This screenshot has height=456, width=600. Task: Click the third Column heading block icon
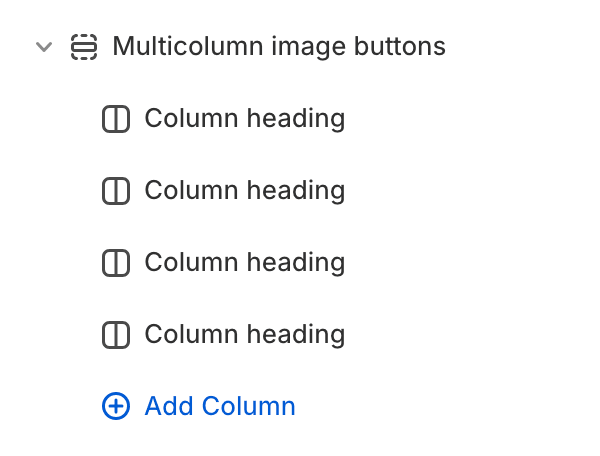click(x=116, y=263)
